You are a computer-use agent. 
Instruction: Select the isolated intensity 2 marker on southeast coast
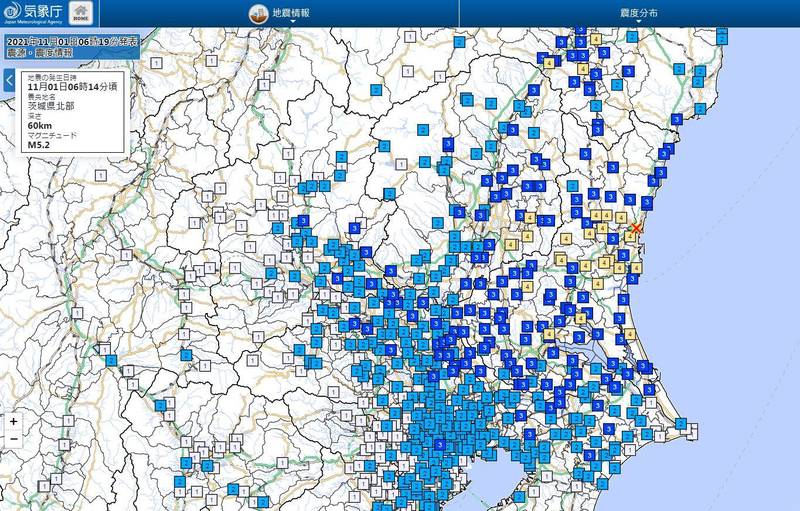point(680,423)
